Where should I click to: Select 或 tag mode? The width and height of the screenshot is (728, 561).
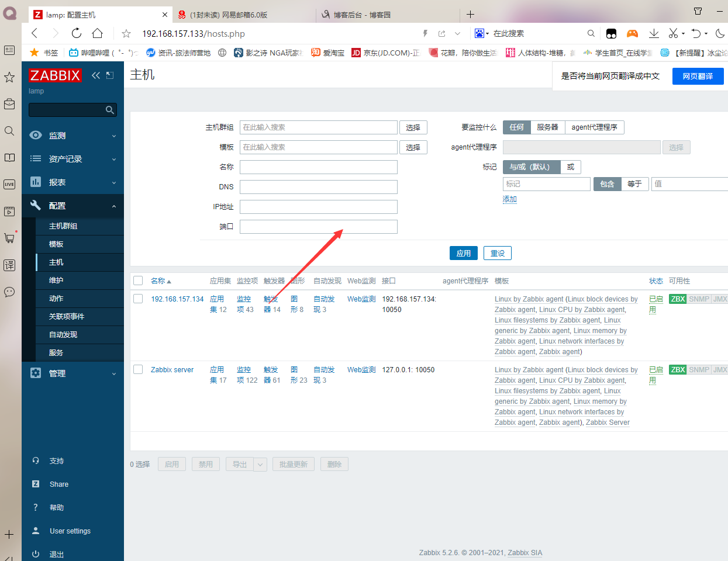tap(571, 167)
